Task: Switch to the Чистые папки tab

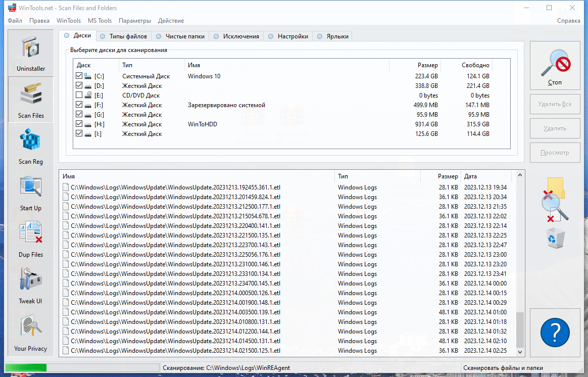Action: click(180, 36)
